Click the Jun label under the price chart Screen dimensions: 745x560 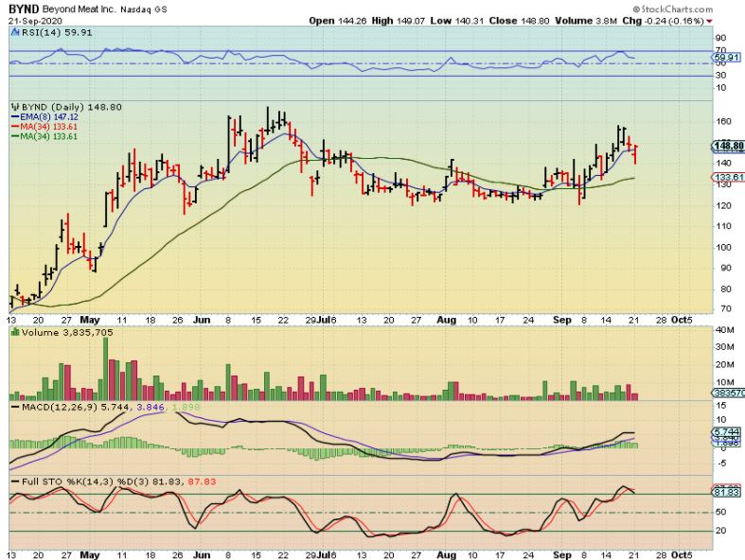pos(202,320)
